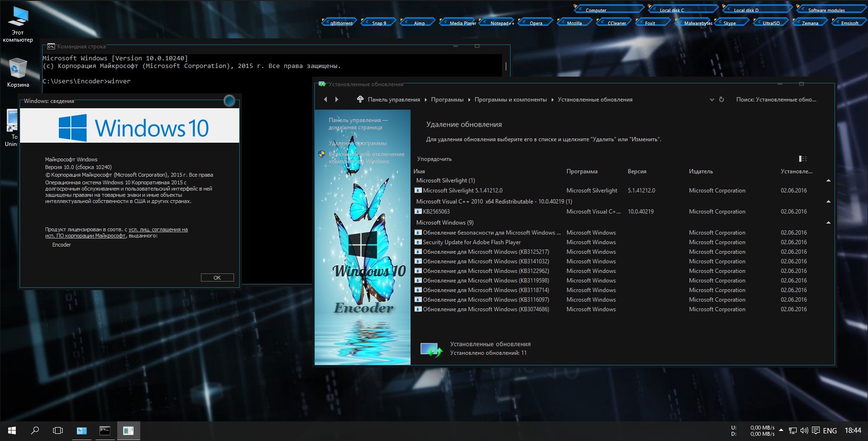Show hidden tray icons arrow
The width and height of the screenshot is (868, 441).
coord(781,430)
